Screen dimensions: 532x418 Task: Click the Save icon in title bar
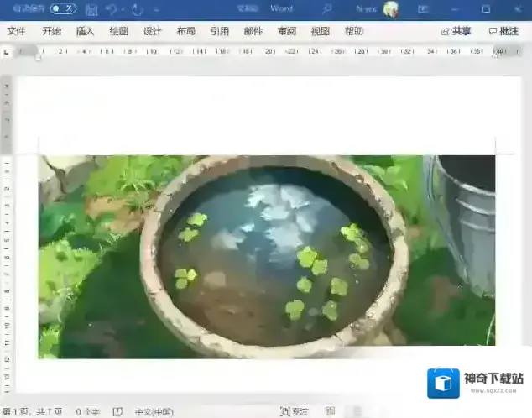pyautogui.click(x=91, y=9)
